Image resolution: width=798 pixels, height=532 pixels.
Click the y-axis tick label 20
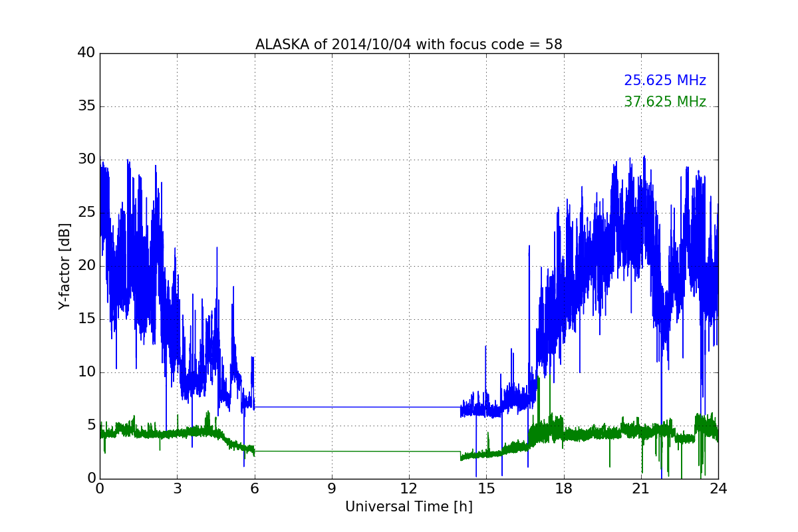[86, 266]
